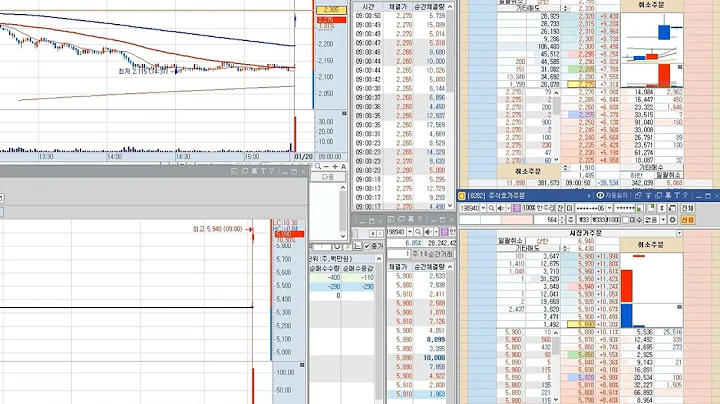Open the stock code dropdown in lower tick window
Screen dimensions: 720x404
[410, 232]
